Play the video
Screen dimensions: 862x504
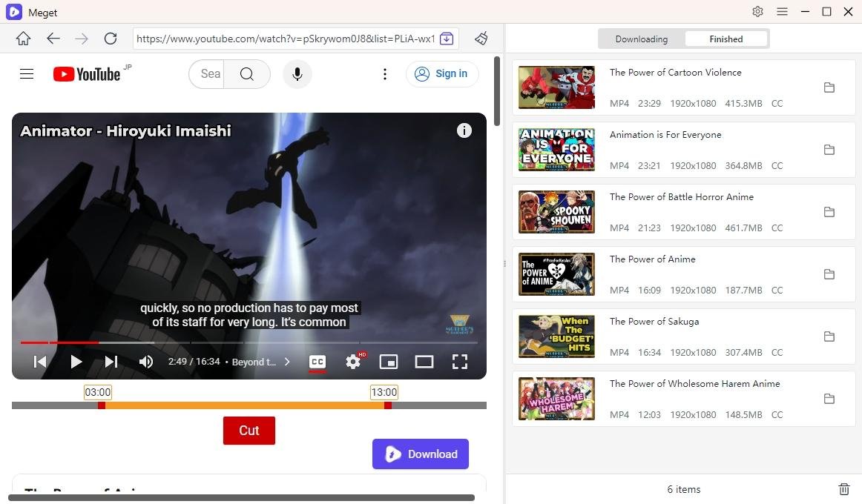[76, 361]
